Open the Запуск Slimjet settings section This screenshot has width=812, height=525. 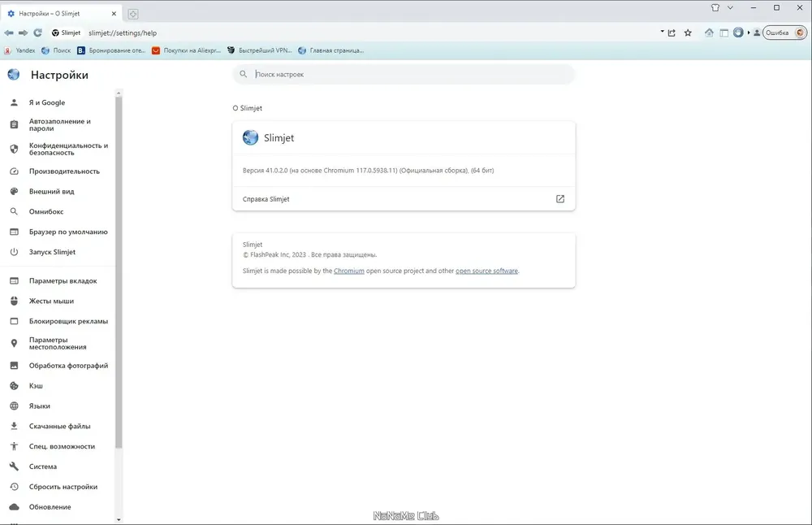[58, 252]
